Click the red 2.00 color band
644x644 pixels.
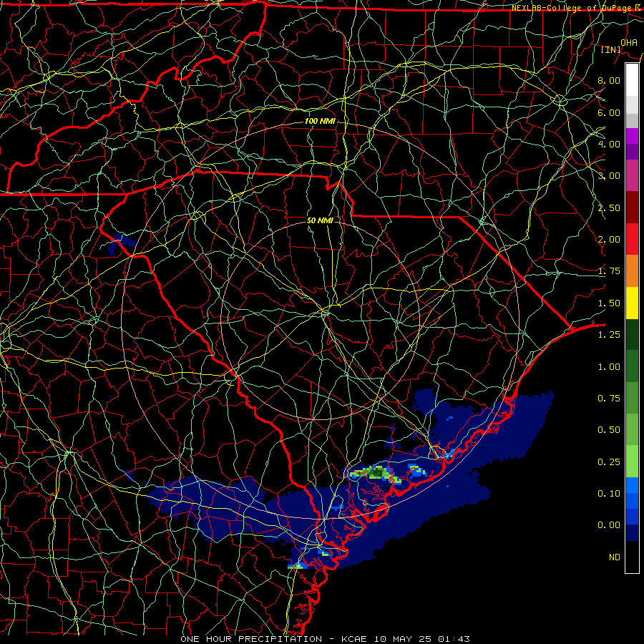tap(632, 239)
